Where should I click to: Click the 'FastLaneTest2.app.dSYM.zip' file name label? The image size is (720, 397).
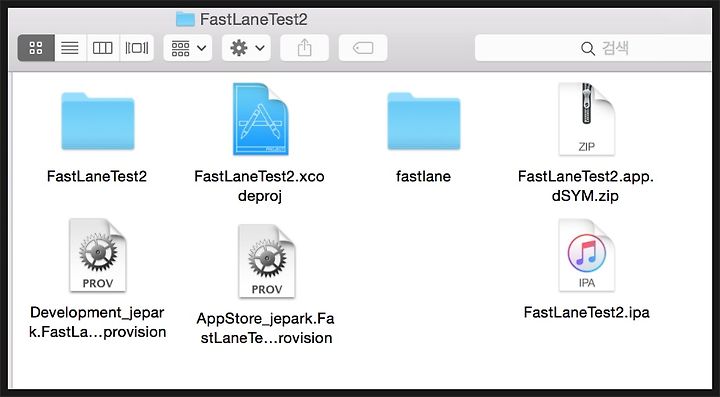point(585,186)
